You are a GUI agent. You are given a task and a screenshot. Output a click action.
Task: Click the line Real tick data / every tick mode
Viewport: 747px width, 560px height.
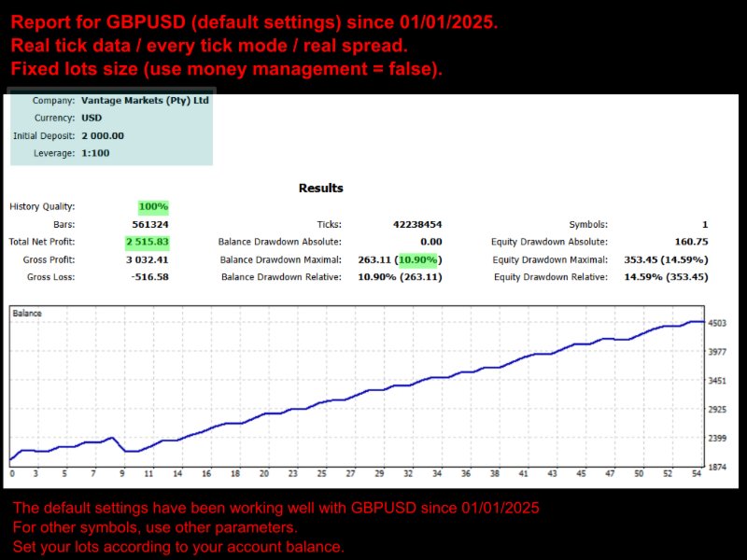click(x=209, y=45)
